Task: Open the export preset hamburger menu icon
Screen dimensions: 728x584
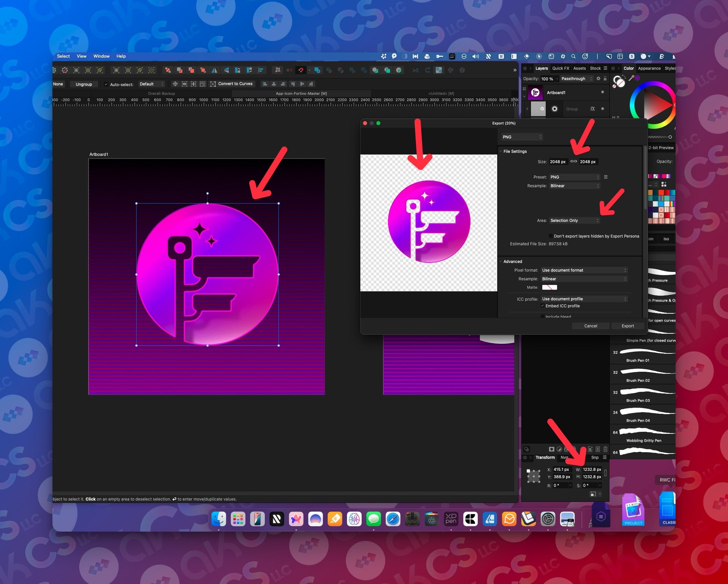Action: [x=606, y=177]
